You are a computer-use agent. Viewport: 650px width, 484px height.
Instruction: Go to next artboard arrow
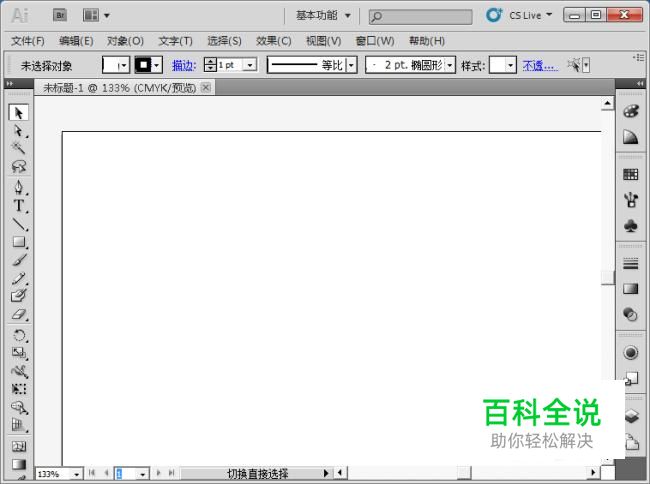158,473
